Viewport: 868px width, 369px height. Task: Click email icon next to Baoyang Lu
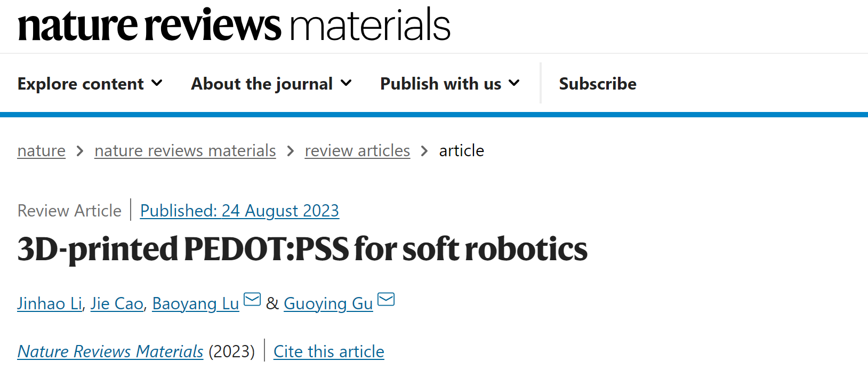[x=252, y=300]
